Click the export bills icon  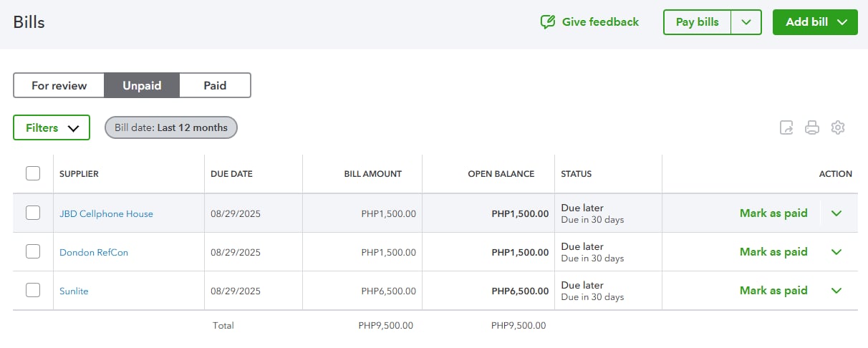(x=786, y=128)
